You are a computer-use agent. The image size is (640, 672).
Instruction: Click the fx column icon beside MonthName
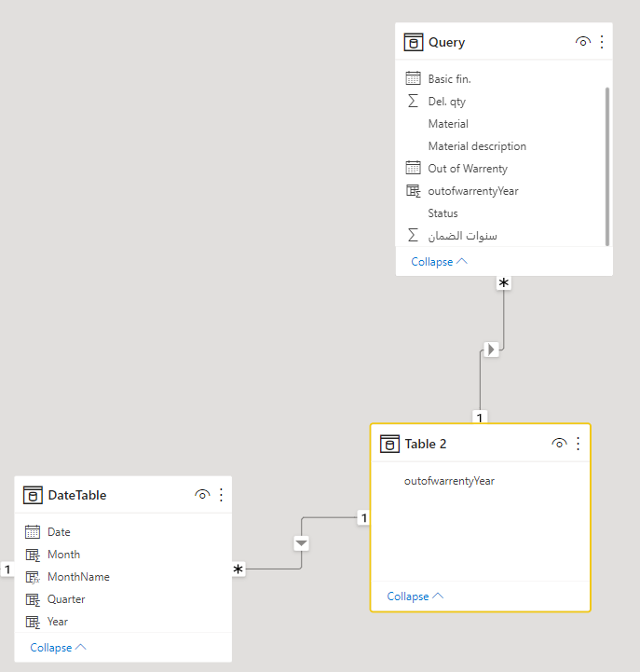[33, 577]
